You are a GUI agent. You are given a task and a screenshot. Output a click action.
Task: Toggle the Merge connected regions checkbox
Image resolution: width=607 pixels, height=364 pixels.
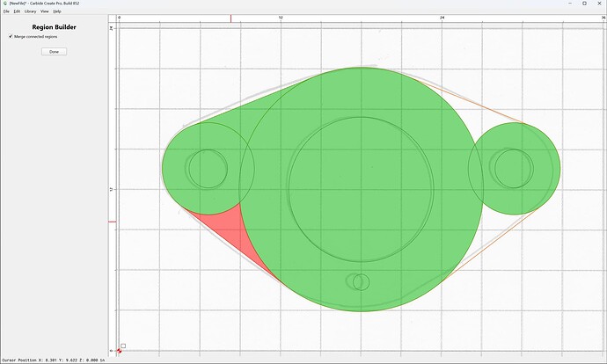tap(11, 36)
